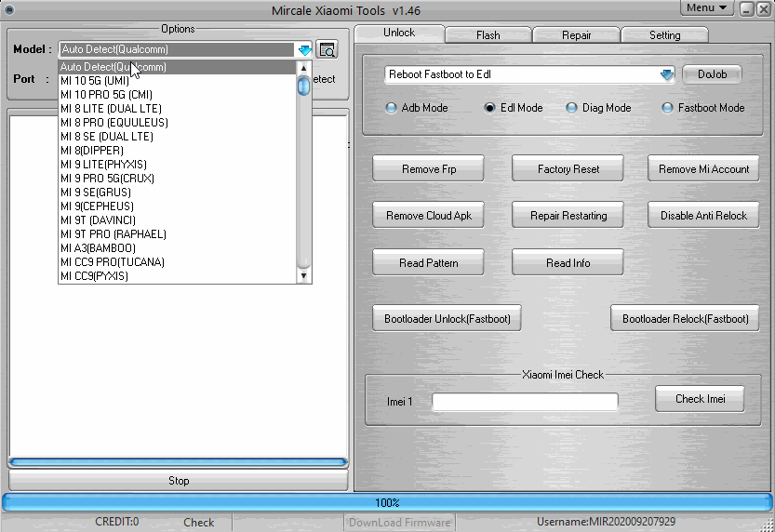This screenshot has width=775, height=532.
Task: Select MI CC9(PYXIS) model
Action: [178, 275]
